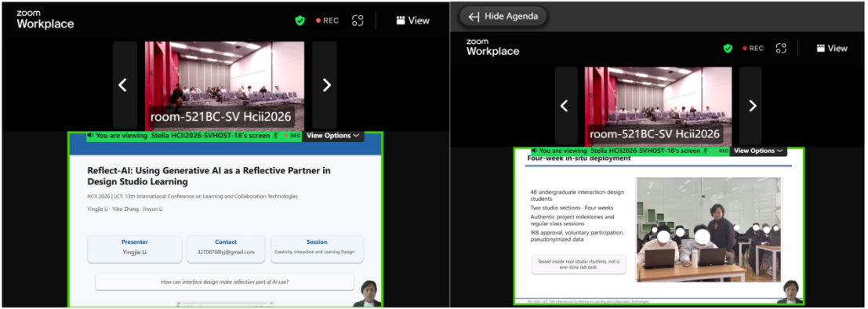Go to next video in right window
Screen dimensions: 868x309
[x=752, y=106]
